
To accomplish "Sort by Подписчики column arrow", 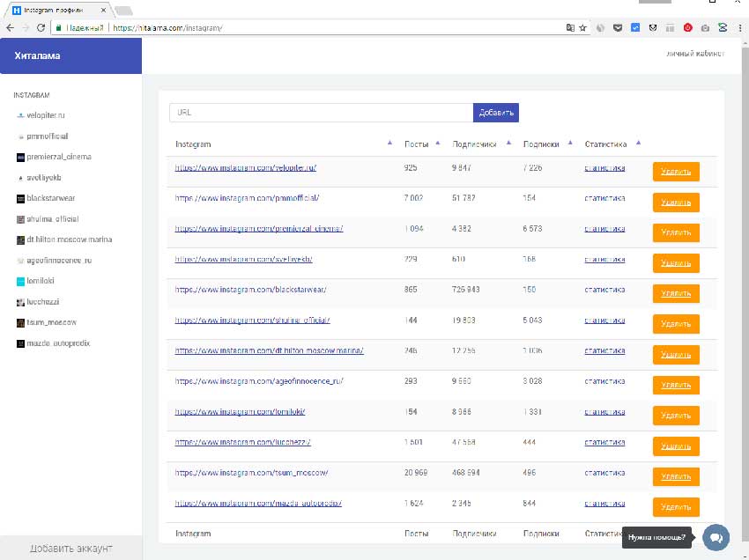I will [510, 143].
